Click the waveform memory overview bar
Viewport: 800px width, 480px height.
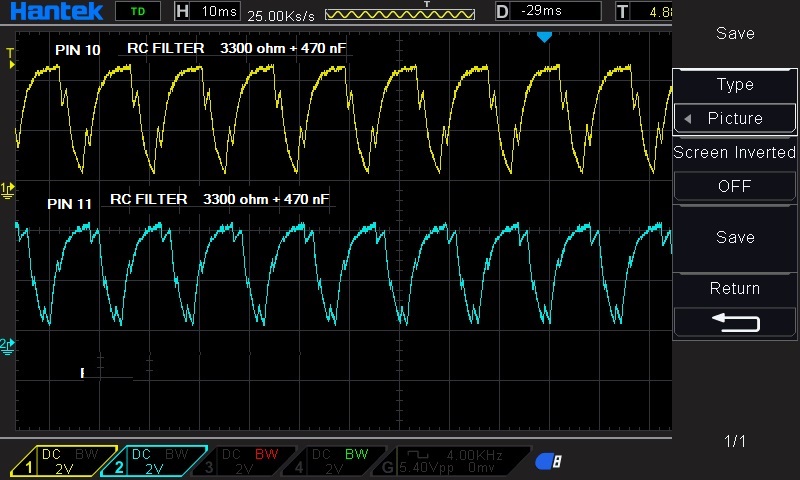point(400,14)
